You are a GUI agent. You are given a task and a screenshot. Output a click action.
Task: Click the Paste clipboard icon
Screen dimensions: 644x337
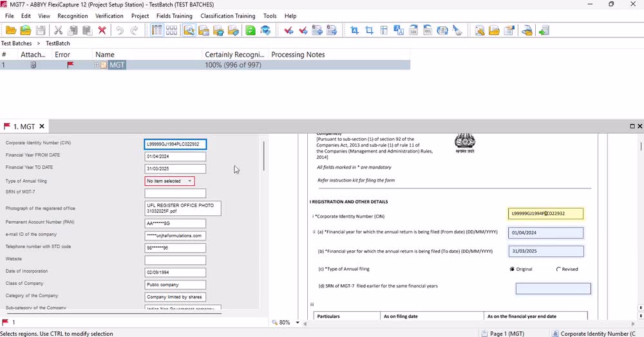tap(87, 30)
